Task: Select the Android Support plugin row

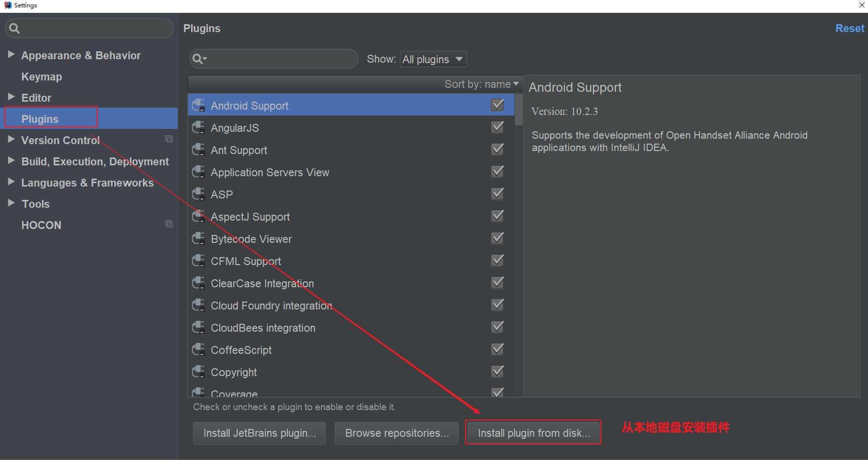Action: [x=351, y=105]
